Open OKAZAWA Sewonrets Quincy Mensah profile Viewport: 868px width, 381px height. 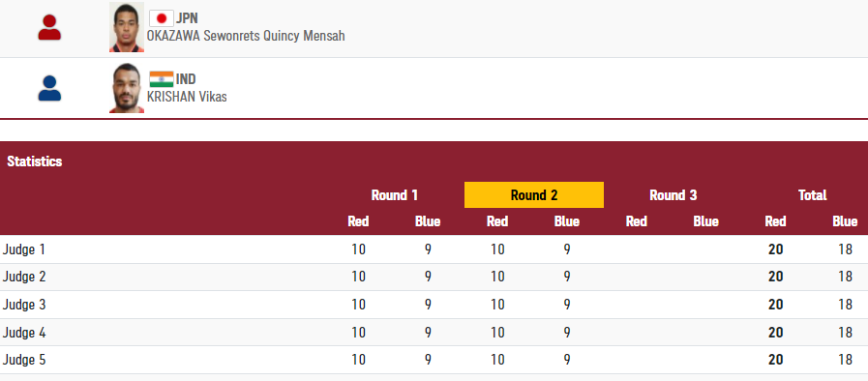[x=246, y=37]
